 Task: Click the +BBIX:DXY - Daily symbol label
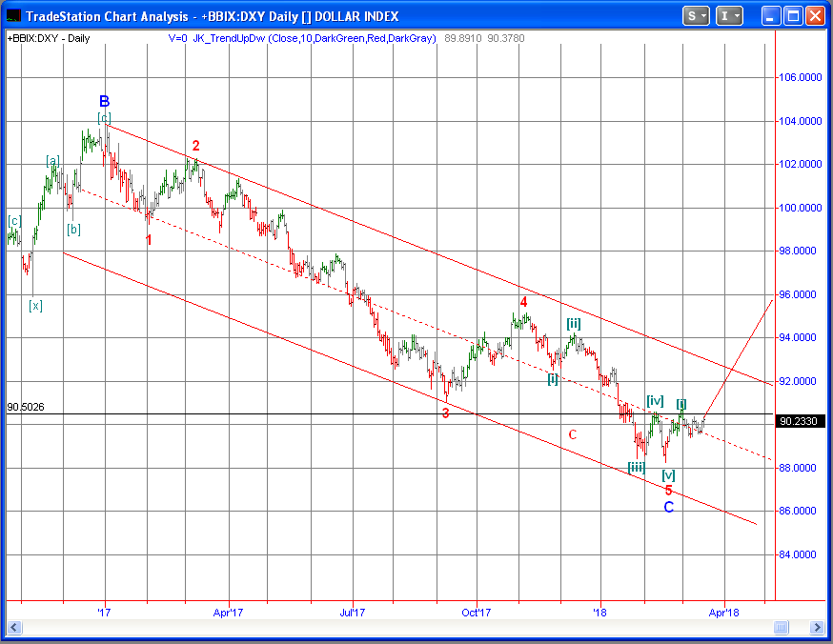[49, 38]
